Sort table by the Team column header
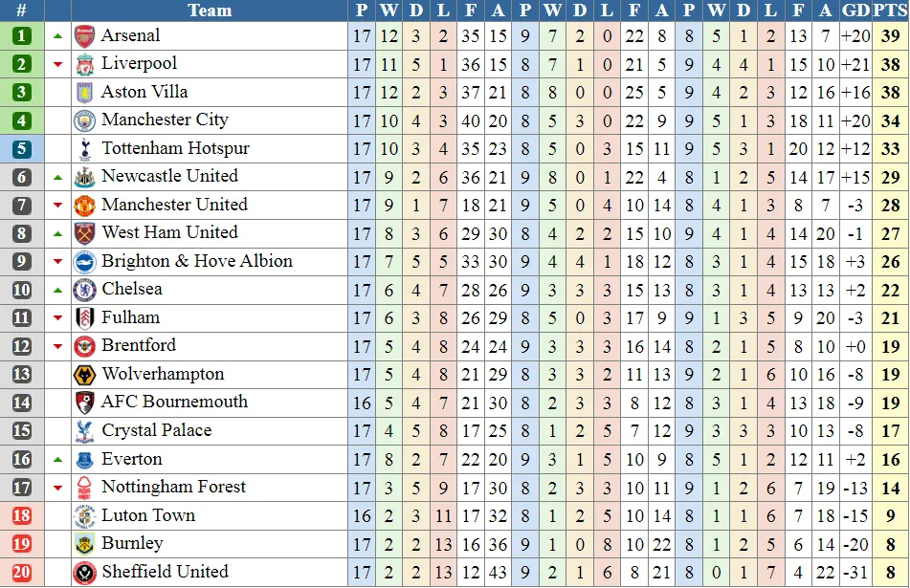Screen dimensions: 910x588 [210, 11]
